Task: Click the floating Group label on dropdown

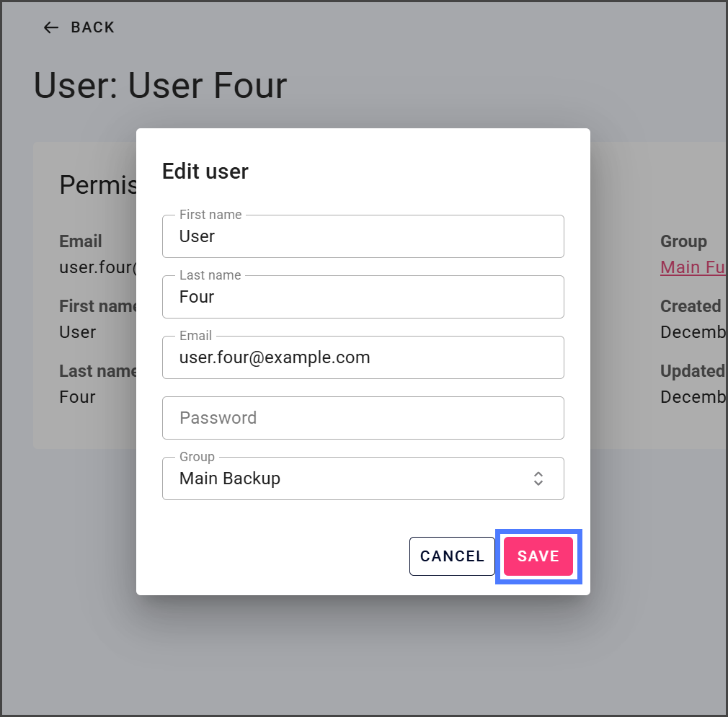Action: point(197,457)
